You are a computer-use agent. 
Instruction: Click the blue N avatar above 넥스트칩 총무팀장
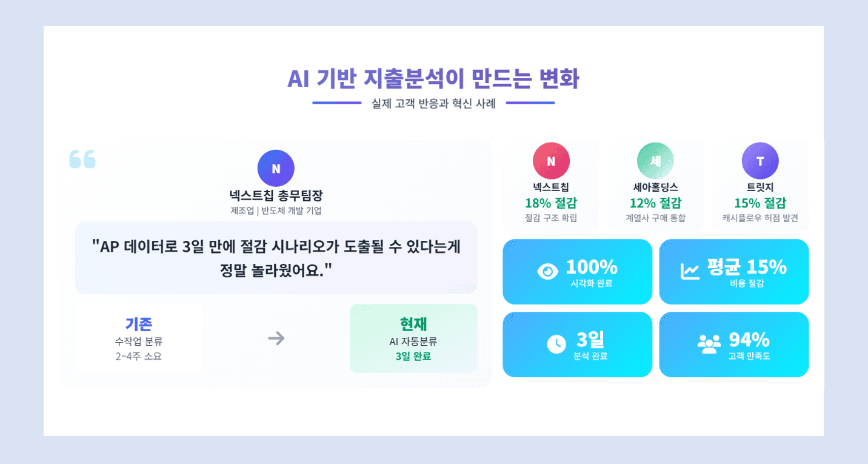[276, 168]
